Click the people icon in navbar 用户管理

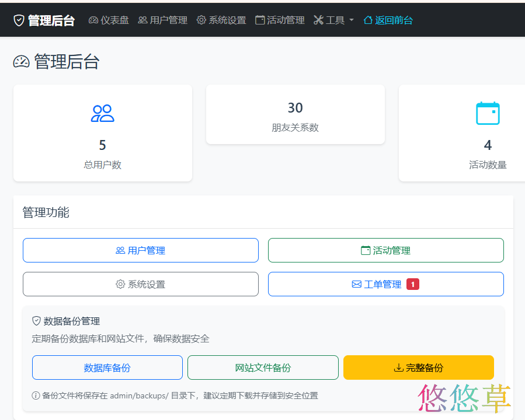(x=142, y=20)
